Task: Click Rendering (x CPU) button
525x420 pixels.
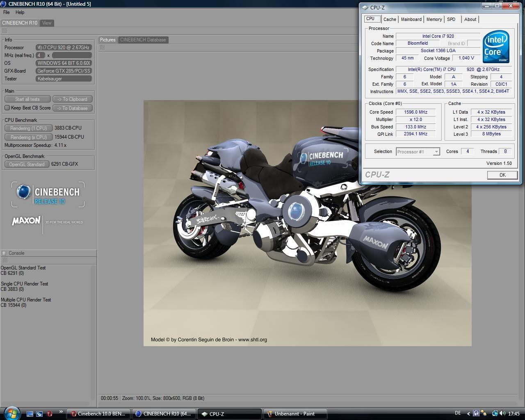Action: 29,137
